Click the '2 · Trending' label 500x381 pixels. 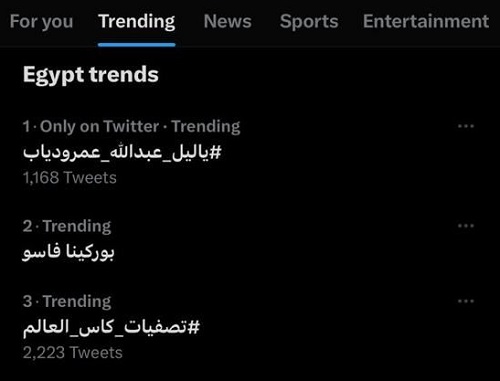point(67,226)
